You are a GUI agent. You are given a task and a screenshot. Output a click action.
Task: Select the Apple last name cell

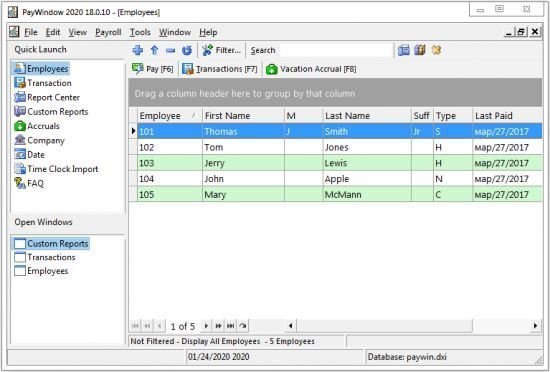pyautogui.click(x=367, y=179)
